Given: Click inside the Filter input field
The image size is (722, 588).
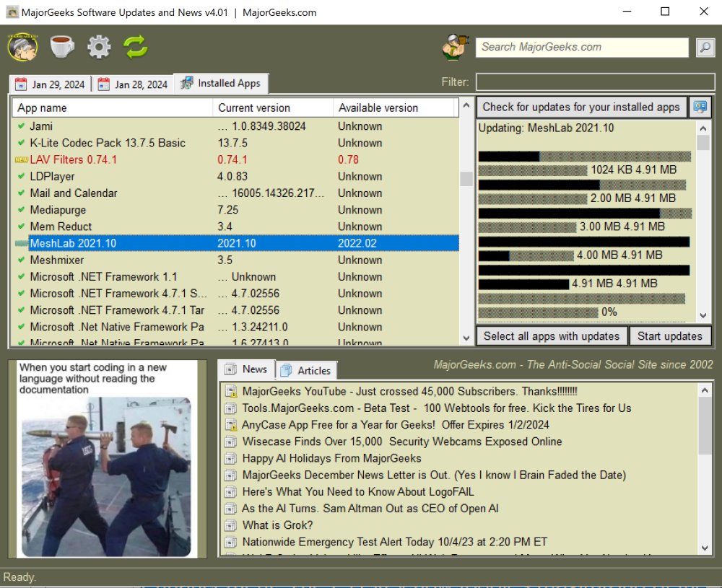Looking at the screenshot, I should pyautogui.click(x=595, y=82).
